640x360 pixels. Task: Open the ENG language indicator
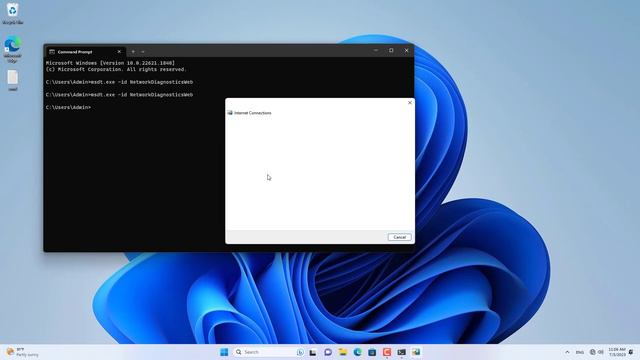[x=580, y=352]
